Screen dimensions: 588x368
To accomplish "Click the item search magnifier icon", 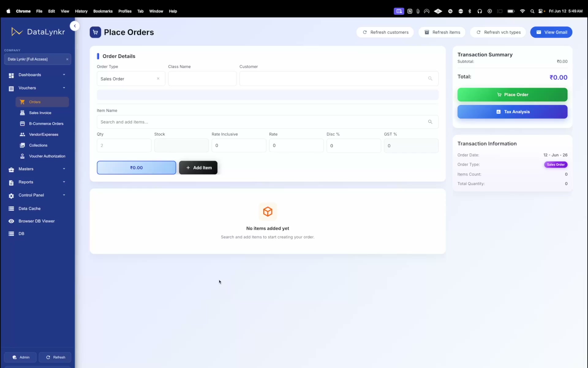I will coord(430,122).
